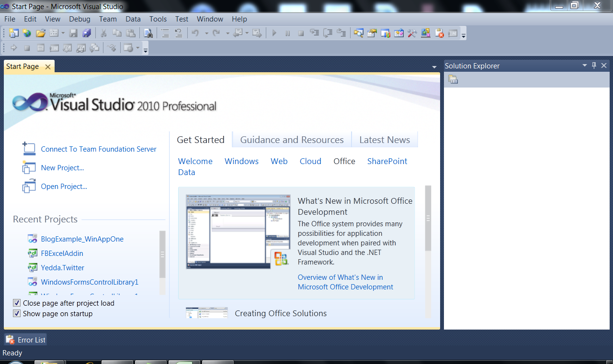The image size is (613, 364).
Task: Click Connect To Team Foundation Server link
Action: point(99,149)
